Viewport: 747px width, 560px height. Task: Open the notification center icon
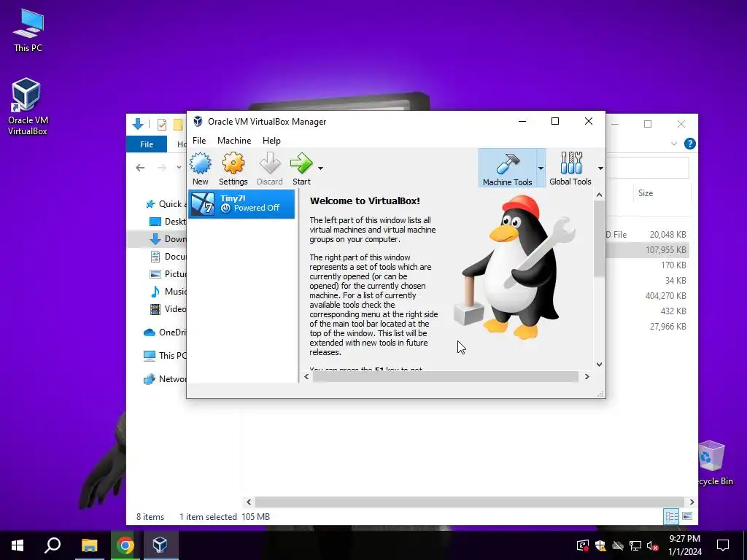[x=723, y=545]
